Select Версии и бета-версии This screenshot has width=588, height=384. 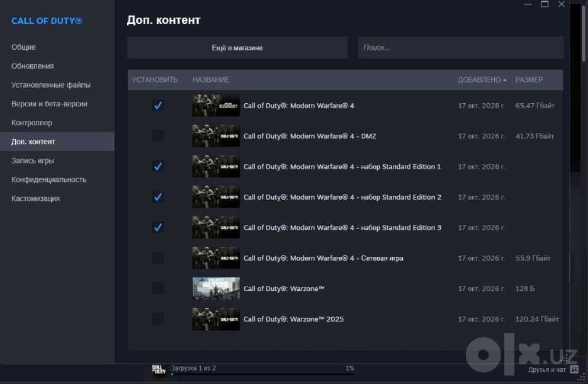point(57,104)
